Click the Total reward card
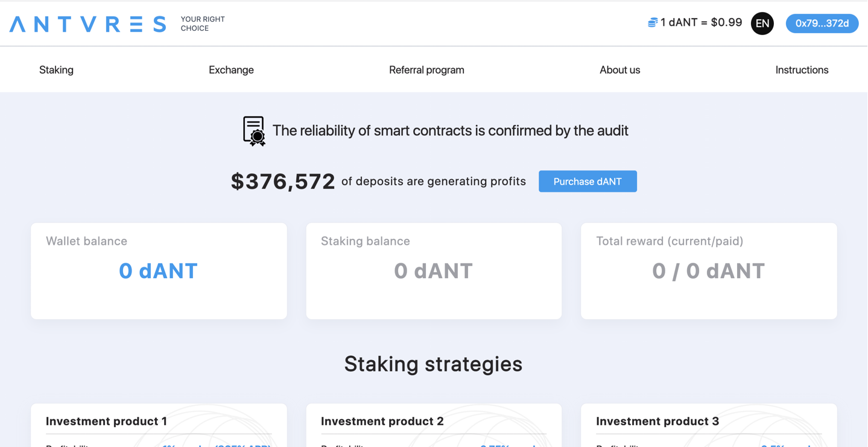This screenshot has width=868, height=447. click(709, 271)
